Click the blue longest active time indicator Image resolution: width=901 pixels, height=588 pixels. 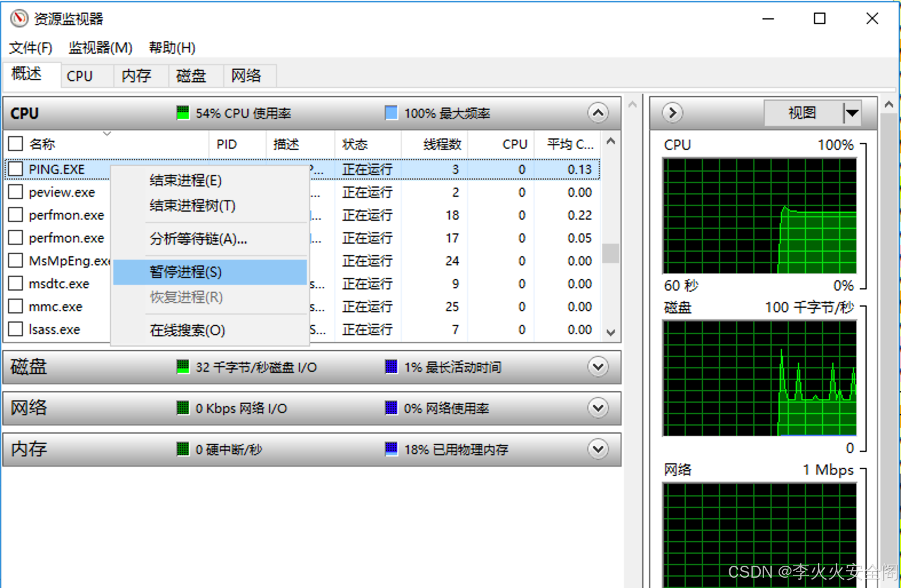[x=391, y=367]
